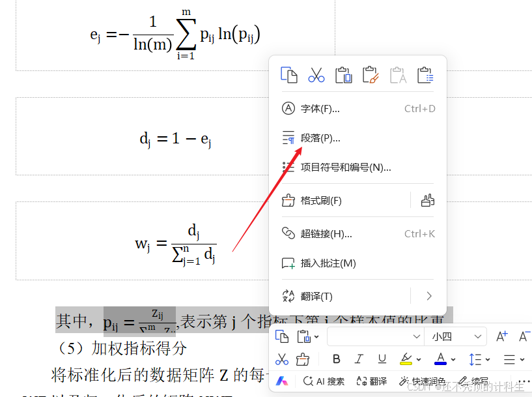Image resolution: width=532 pixels, height=397 pixels.
Task: Open the 字体(F)... font dialog entry
Action: (x=358, y=109)
